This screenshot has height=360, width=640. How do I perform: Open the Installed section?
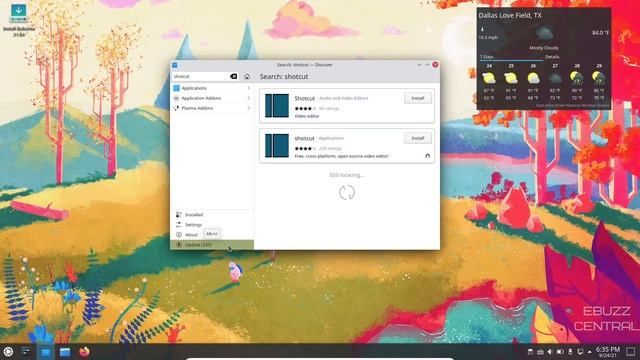(212, 215)
